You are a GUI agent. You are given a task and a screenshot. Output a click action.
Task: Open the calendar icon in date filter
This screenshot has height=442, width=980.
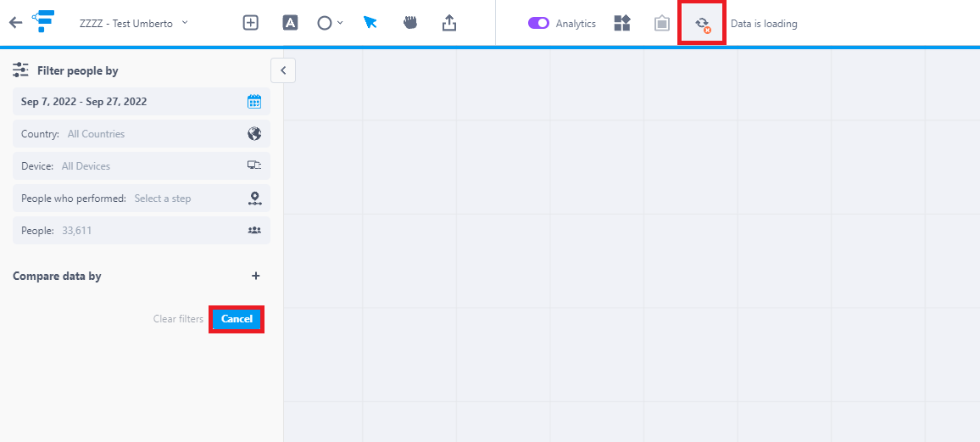tap(254, 101)
